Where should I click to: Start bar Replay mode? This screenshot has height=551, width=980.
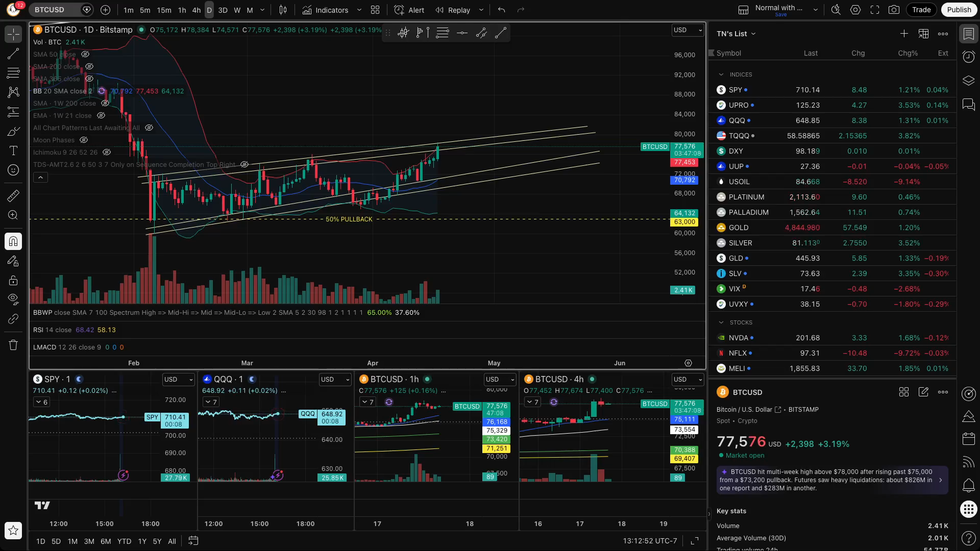pos(453,10)
